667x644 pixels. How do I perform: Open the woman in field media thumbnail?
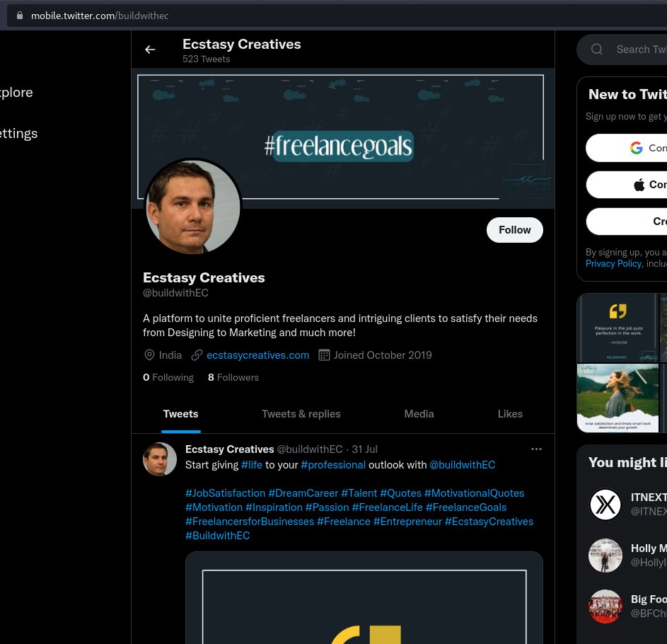click(617, 398)
